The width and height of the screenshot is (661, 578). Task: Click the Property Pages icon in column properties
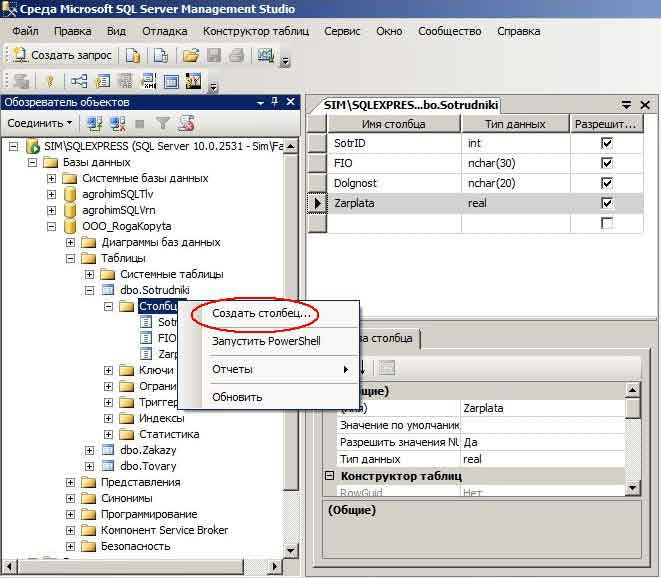click(387, 368)
